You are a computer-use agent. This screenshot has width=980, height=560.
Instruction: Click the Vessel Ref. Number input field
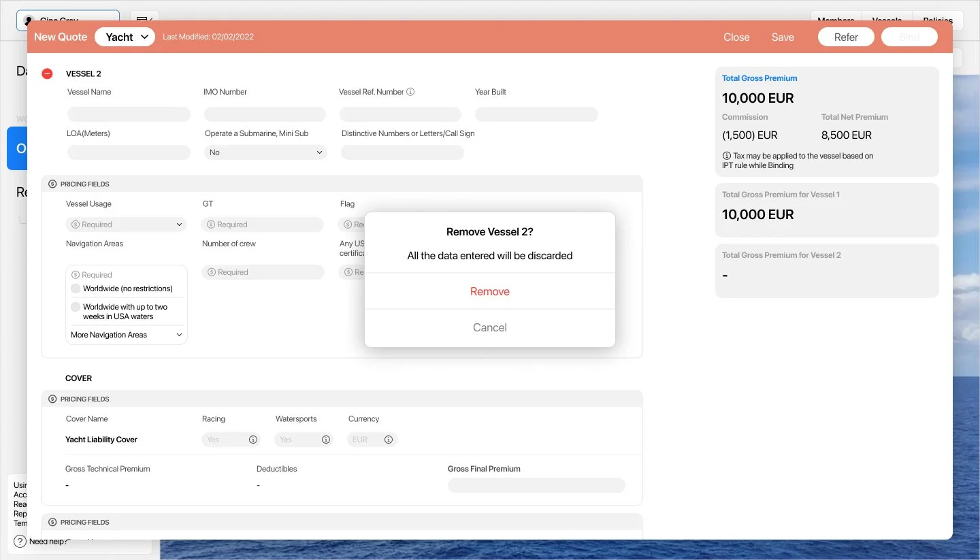[400, 114]
